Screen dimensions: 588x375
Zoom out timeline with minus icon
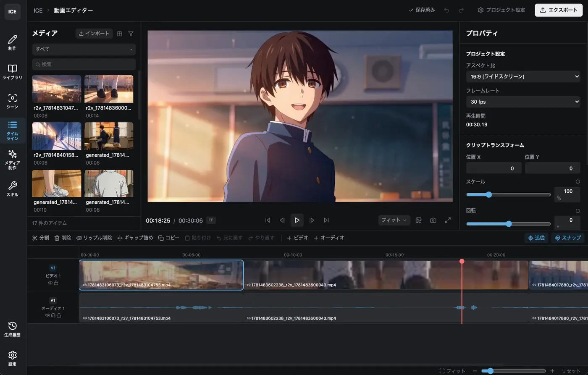[475, 371]
